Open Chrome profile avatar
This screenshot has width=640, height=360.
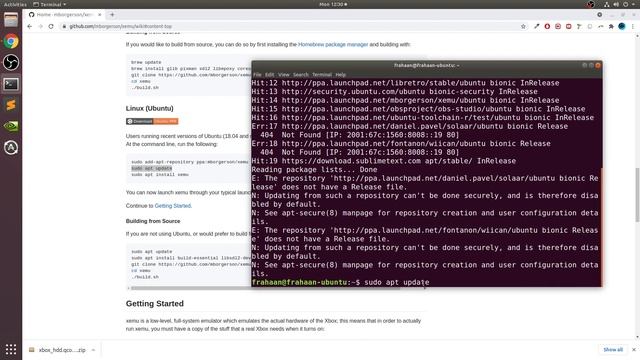pyautogui.click(x=622, y=26)
